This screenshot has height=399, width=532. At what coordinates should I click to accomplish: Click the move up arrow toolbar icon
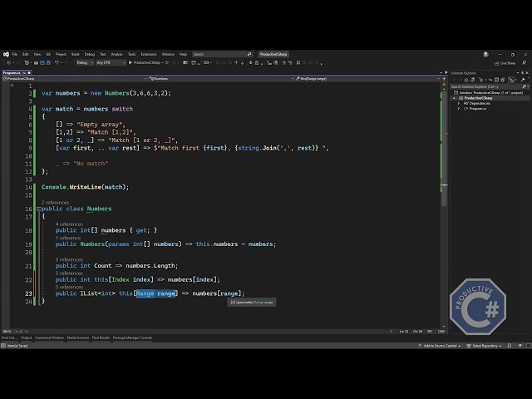[236, 63]
